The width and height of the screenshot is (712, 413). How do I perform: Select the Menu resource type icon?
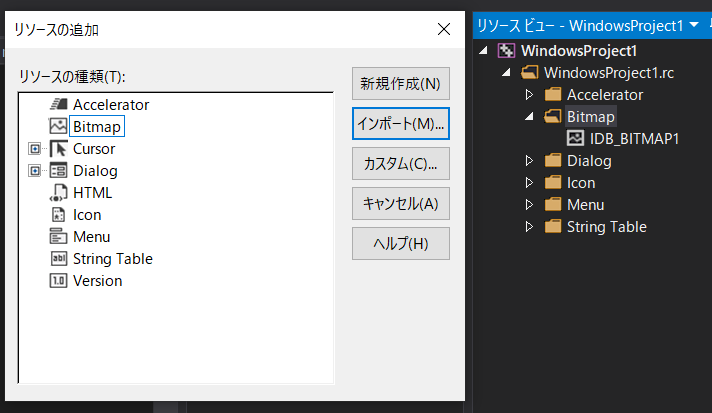[58, 236]
